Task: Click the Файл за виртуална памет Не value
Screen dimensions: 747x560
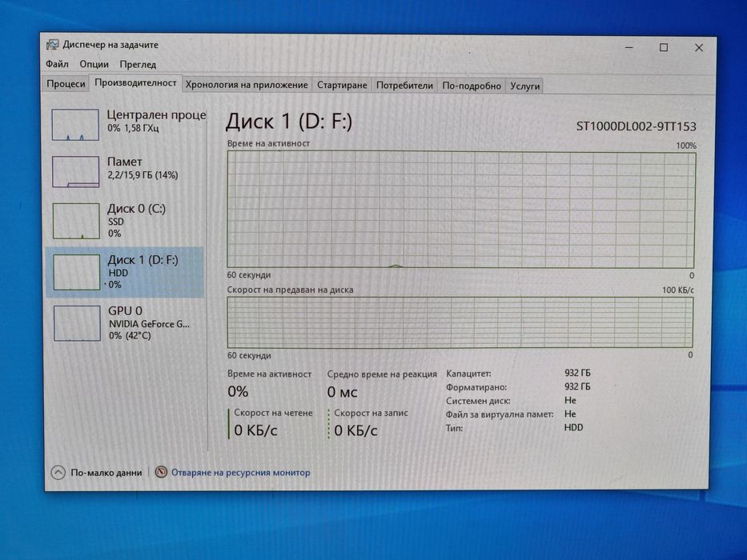Action: 570,414
